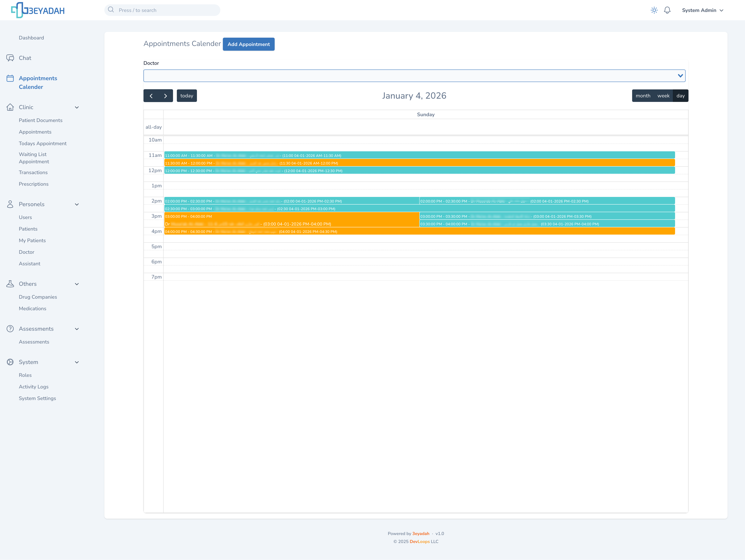Click the 3eyadah logo
This screenshot has width=745, height=560.
[37, 10]
